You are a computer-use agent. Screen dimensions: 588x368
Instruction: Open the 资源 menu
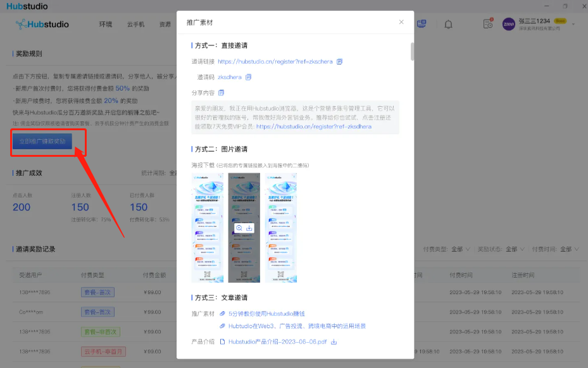coord(165,25)
